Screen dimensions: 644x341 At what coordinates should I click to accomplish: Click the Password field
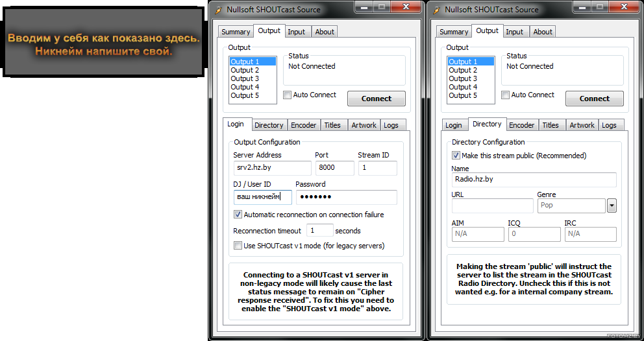pos(347,197)
